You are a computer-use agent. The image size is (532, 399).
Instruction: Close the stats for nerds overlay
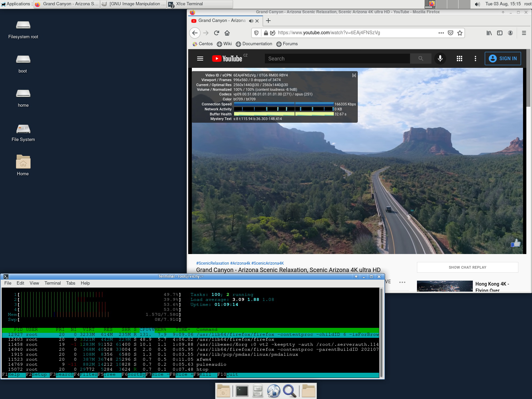354,75
